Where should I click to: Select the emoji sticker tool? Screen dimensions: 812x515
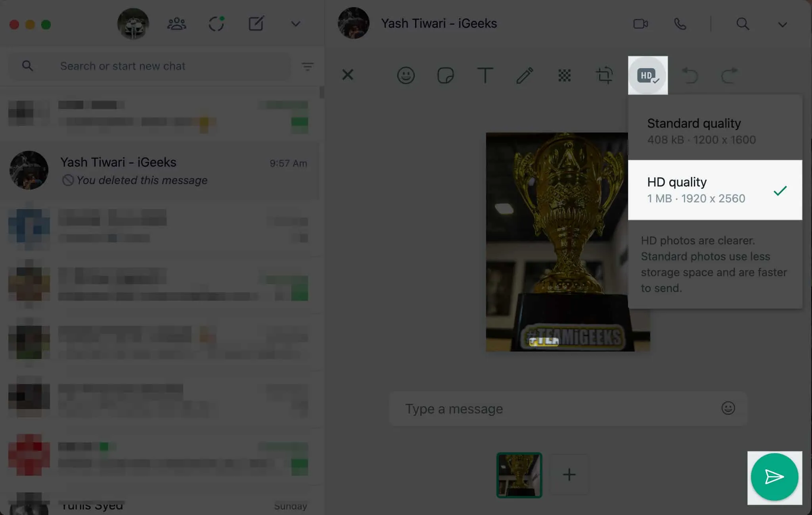[x=406, y=75]
